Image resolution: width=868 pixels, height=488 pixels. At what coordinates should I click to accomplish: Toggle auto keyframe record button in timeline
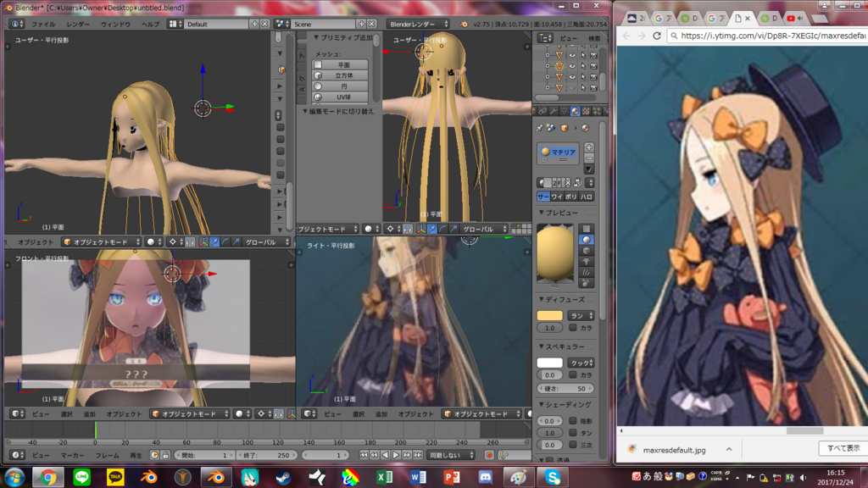(x=489, y=455)
